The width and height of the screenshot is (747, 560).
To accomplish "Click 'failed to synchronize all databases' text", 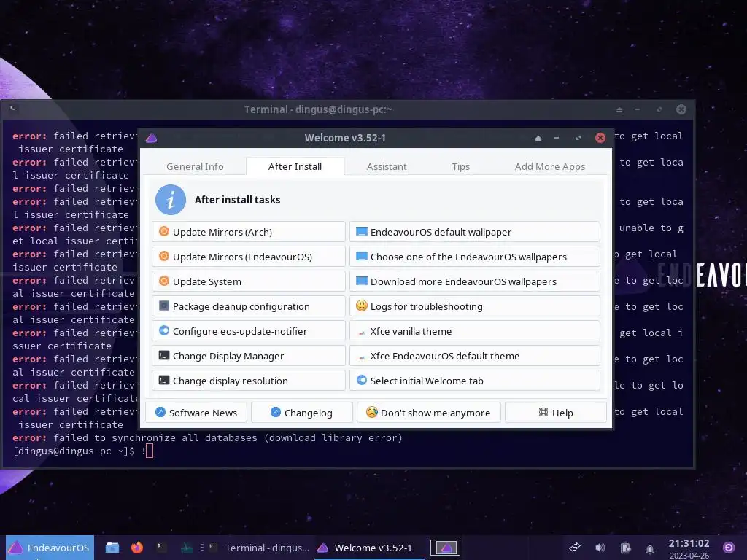I will (x=155, y=437).
